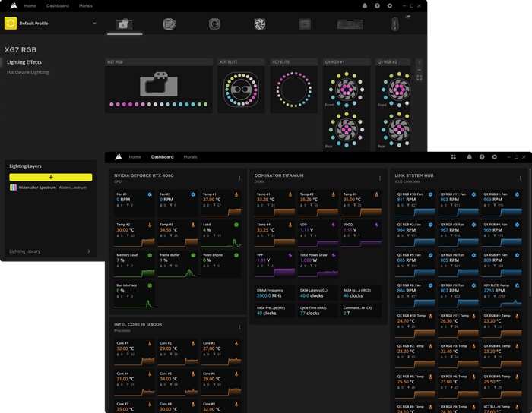Select the cooling fan device icon in device bar
The height and width of the screenshot is (413, 532).
(x=260, y=24)
